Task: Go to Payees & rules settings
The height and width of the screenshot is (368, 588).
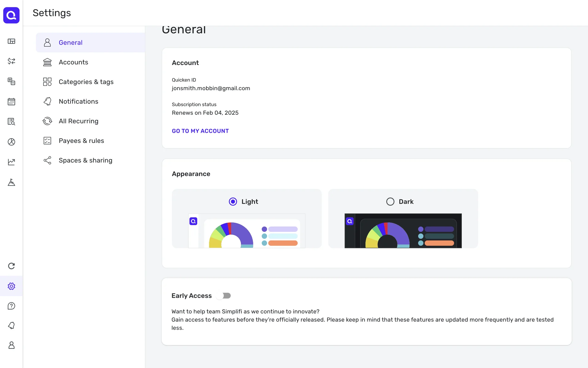Action: [81, 141]
